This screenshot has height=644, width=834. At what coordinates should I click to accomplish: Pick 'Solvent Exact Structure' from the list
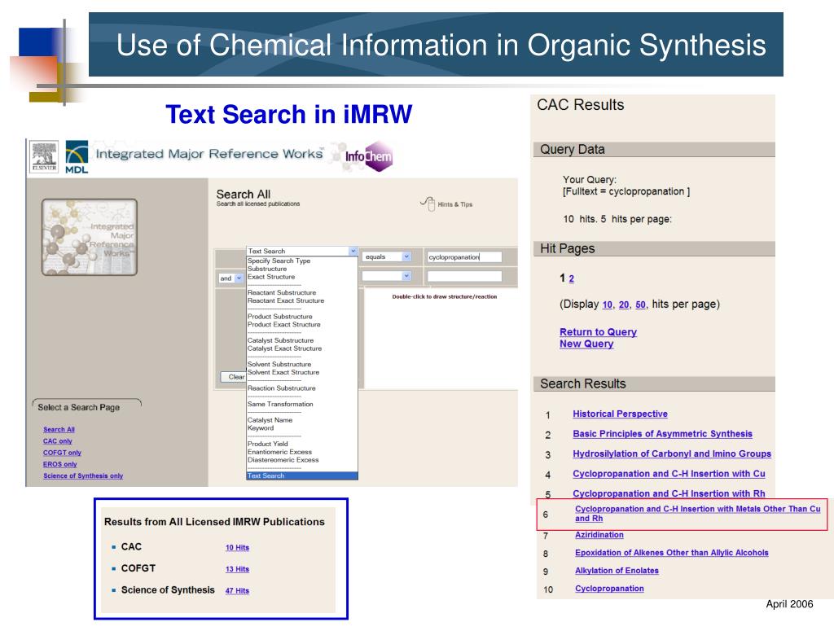(283, 373)
